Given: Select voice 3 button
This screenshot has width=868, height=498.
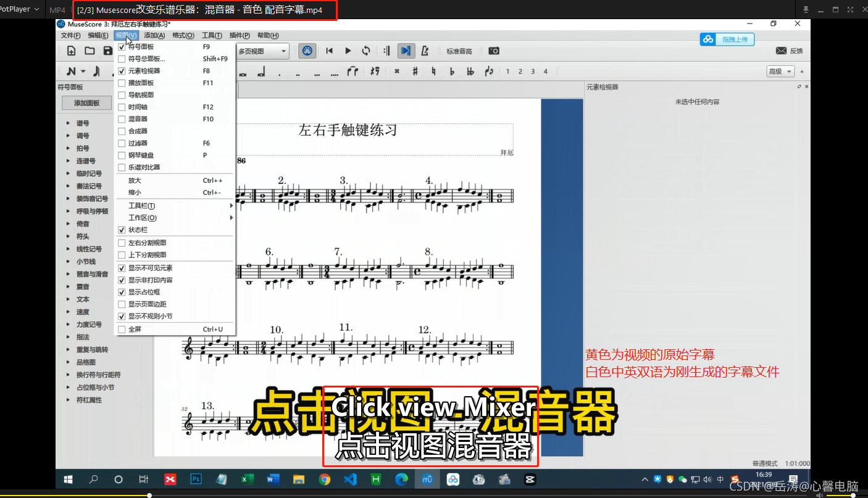Looking at the screenshot, I should pos(533,72).
